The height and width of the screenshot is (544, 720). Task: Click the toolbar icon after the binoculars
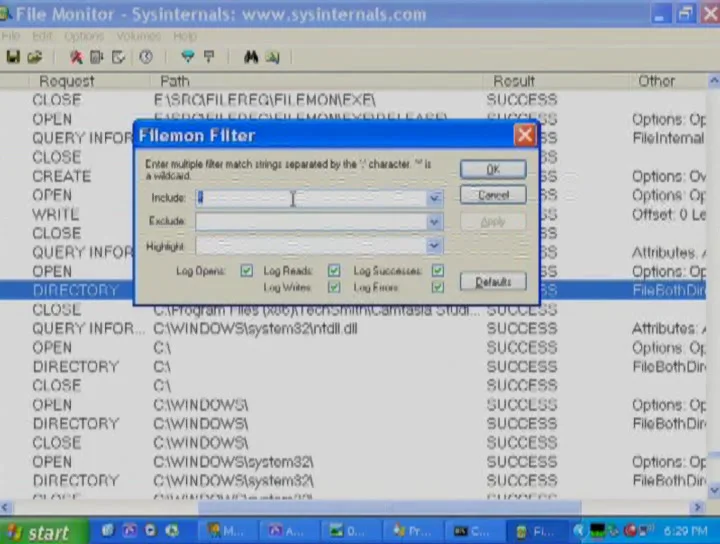tap(272, 57)
